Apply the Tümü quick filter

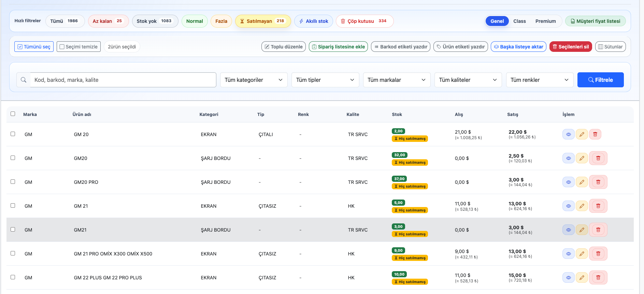pyautogui.click(x=65, y=21)
